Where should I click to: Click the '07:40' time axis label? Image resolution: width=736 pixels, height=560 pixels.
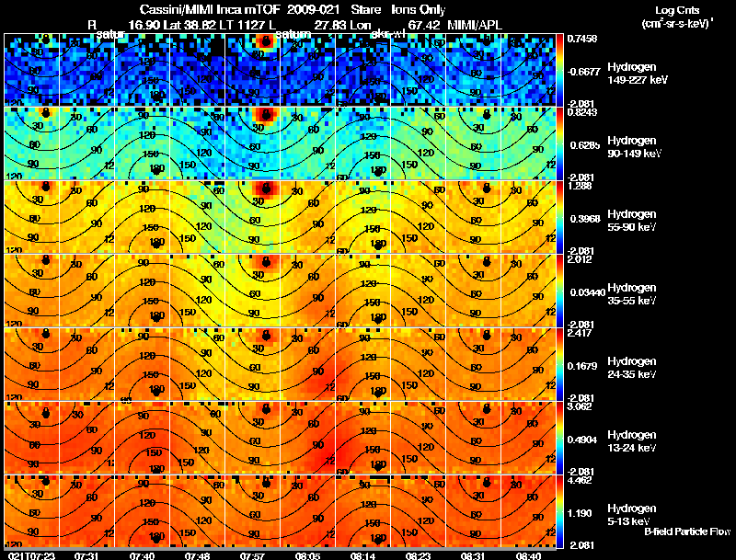[142, 555]
